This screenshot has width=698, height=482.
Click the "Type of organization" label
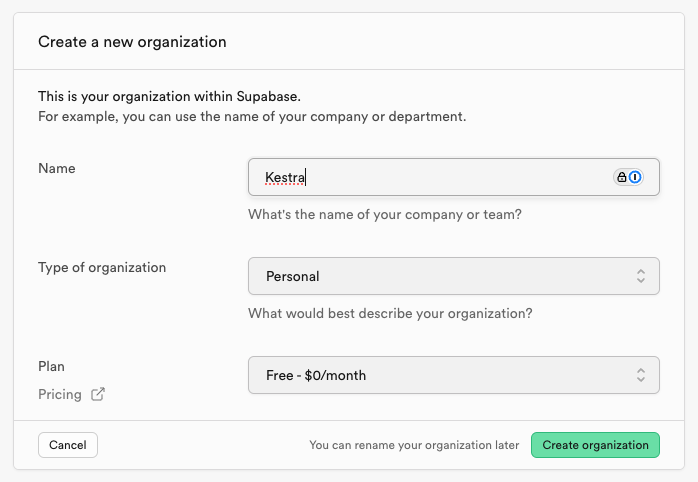102,267
